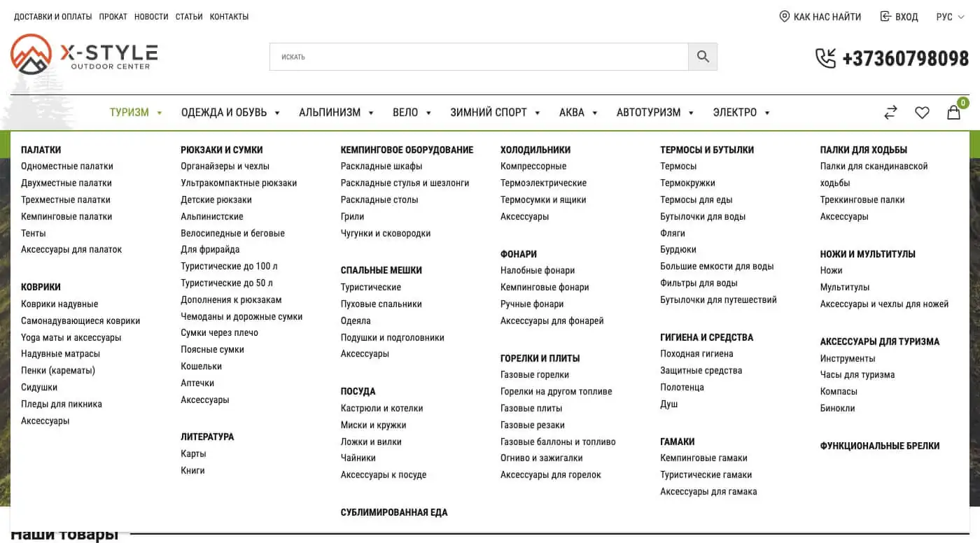Open Пуховые спальники category
The width and height of the screenshot is (980, 543).
(x=381, y=304)
